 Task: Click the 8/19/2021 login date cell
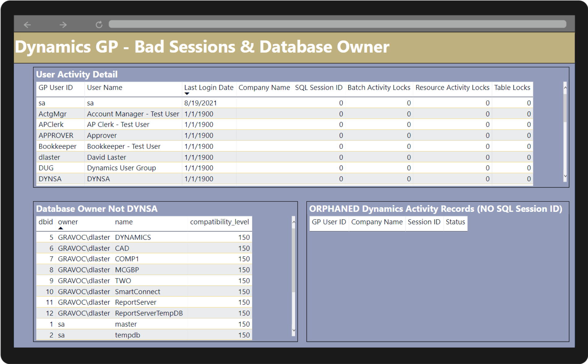click(x=201, y=103)
